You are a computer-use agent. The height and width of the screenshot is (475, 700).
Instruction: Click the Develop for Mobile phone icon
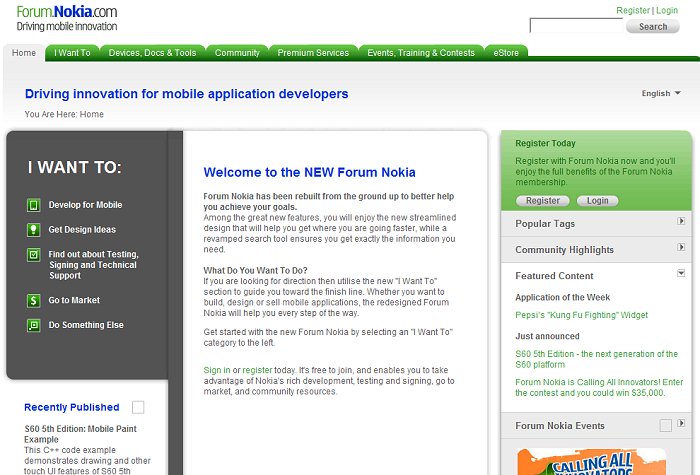point(34,205)
